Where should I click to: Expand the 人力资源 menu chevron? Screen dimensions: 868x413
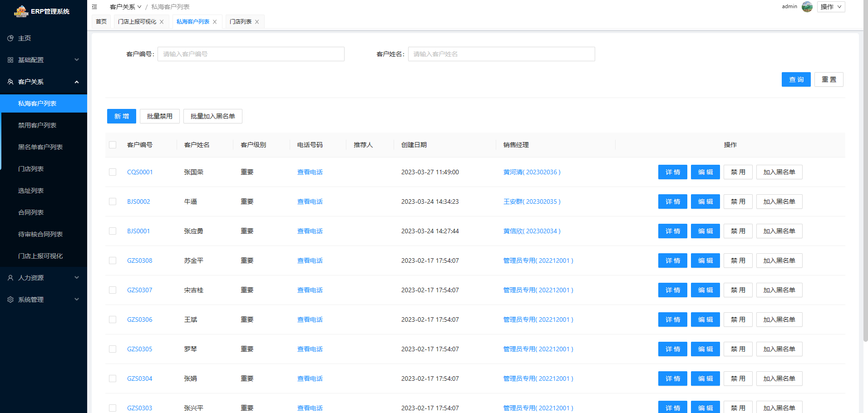(x=77, y=278)
